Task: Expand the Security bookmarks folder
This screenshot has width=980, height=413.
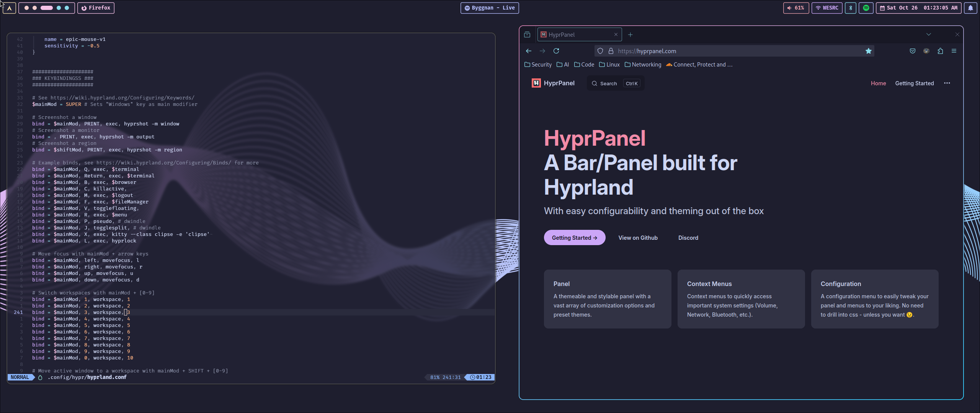Action: tap(537, 65)
